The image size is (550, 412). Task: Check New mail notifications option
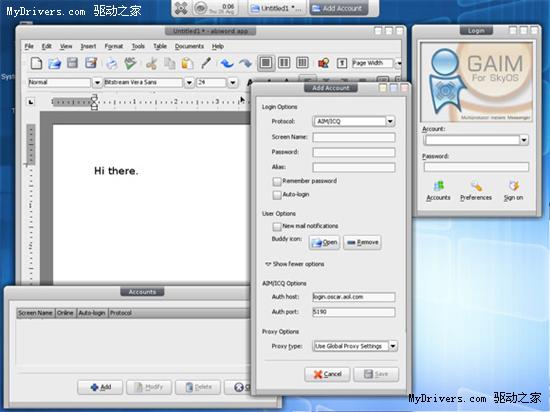277,227
